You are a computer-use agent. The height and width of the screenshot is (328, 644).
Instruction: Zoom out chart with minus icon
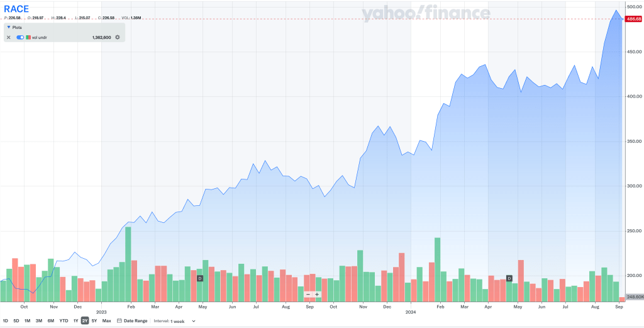(x=308, y=294)
